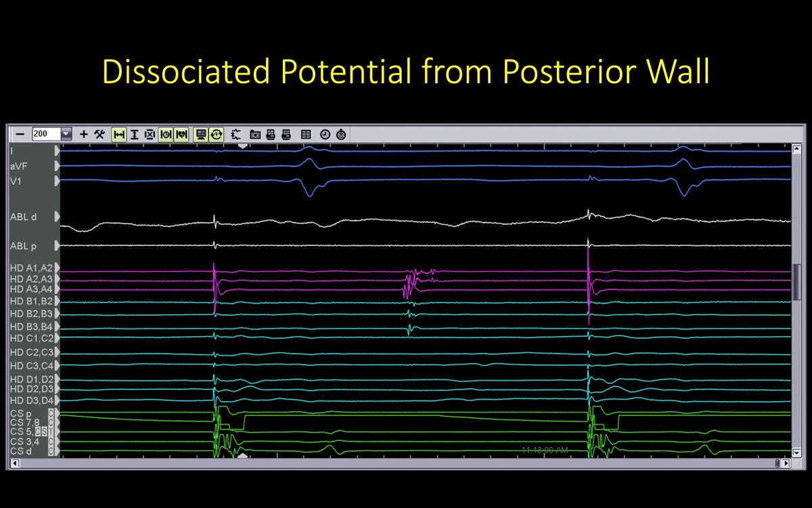The width and height of the screenshot is (812, 508).
Task: Select the HD A3,A4 channel label
Action: 31,290
